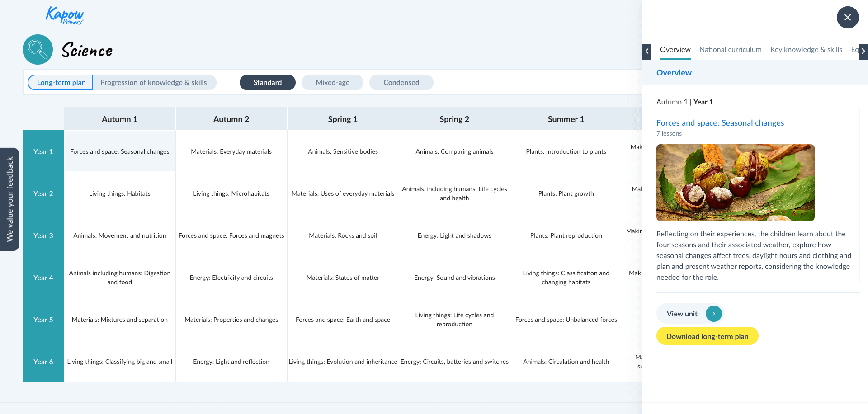Click the Kapow Primary logo

[x=64, y=15]
